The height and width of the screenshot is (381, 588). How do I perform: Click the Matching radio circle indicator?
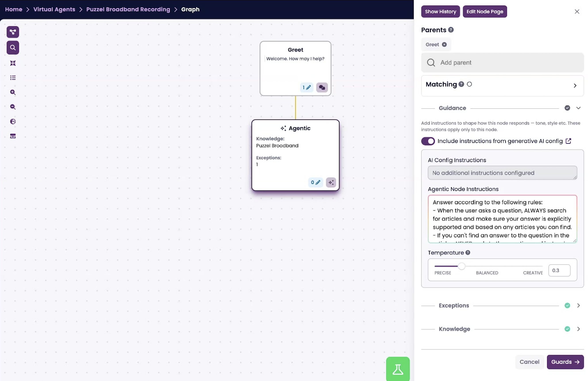pos(469,84)
